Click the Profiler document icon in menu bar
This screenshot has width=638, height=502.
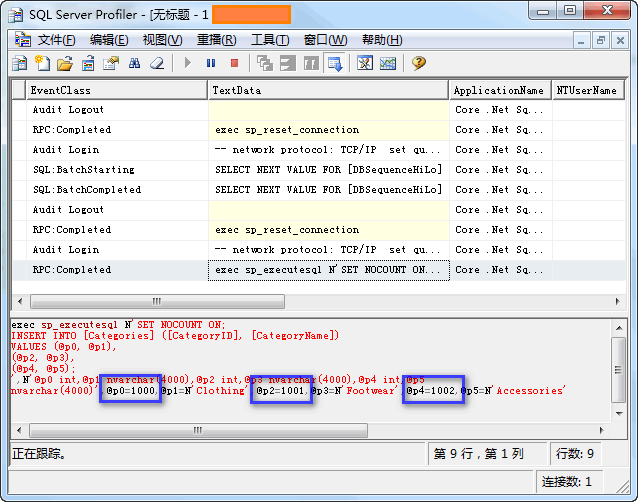click(23, 39)
